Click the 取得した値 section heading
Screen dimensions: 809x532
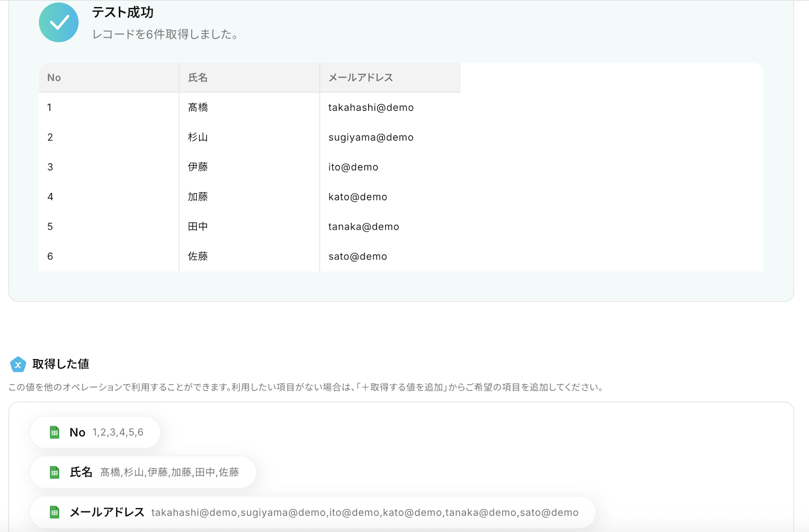[61, 364]
